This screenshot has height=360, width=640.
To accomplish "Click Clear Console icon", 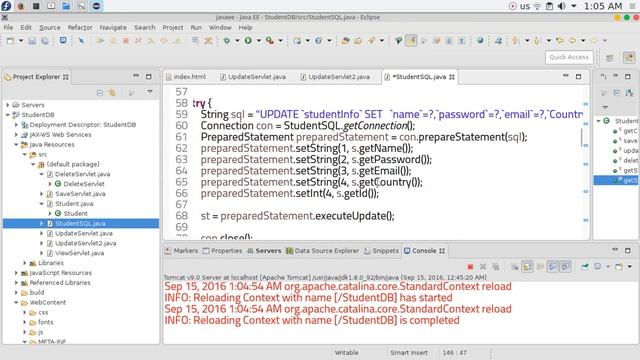I will click(515, 267).
